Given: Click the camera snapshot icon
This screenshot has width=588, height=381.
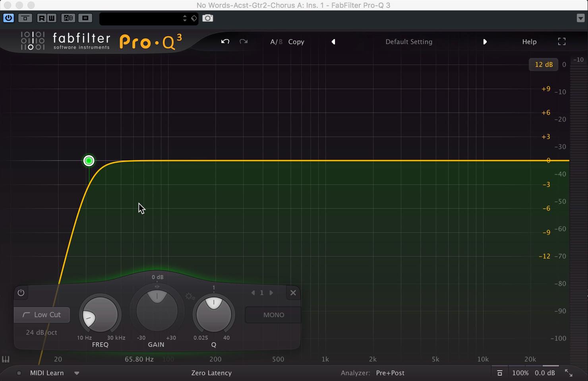Looking at the screenshot, I should (208, 18).
